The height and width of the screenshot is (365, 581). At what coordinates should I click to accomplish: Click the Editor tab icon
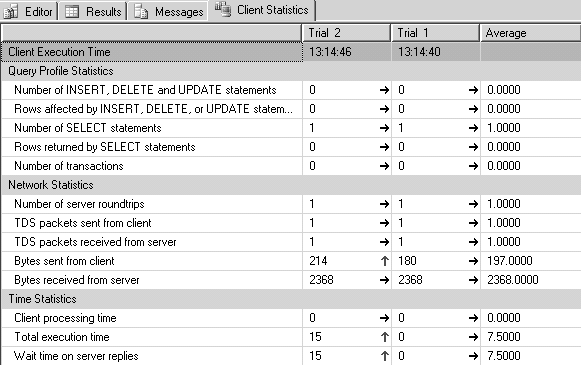11,11
